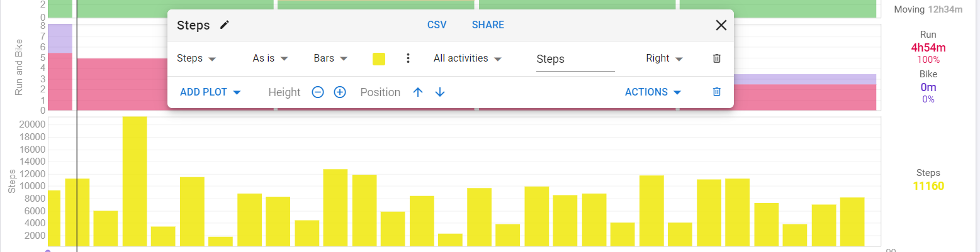Image resolution: width=980 pixels, height=252 pixels.
Task: Delete the Steps series with its trash icon
Action: point(716,58)
